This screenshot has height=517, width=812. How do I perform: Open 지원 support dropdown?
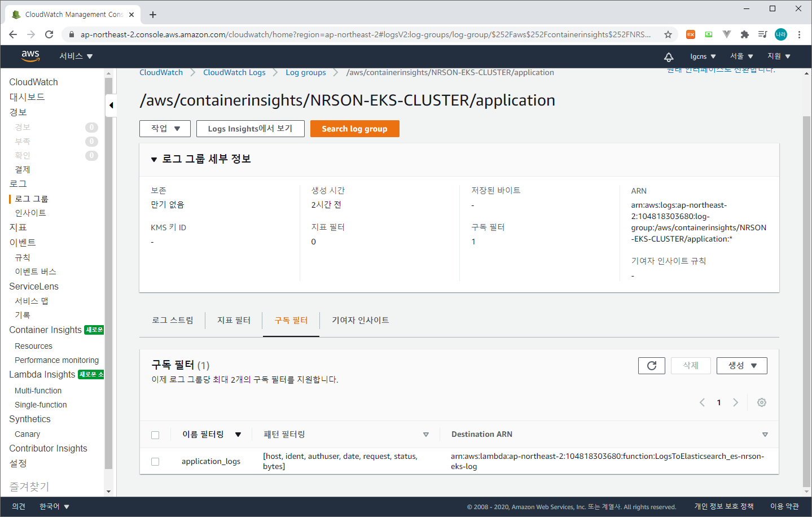coord(779,56)
